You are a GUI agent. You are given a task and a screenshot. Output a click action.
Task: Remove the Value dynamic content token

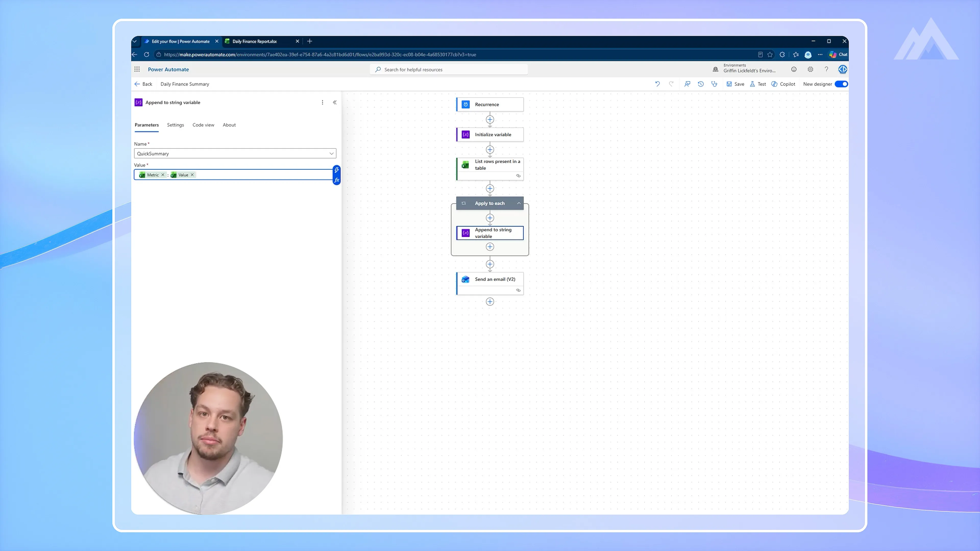[192, 175]
